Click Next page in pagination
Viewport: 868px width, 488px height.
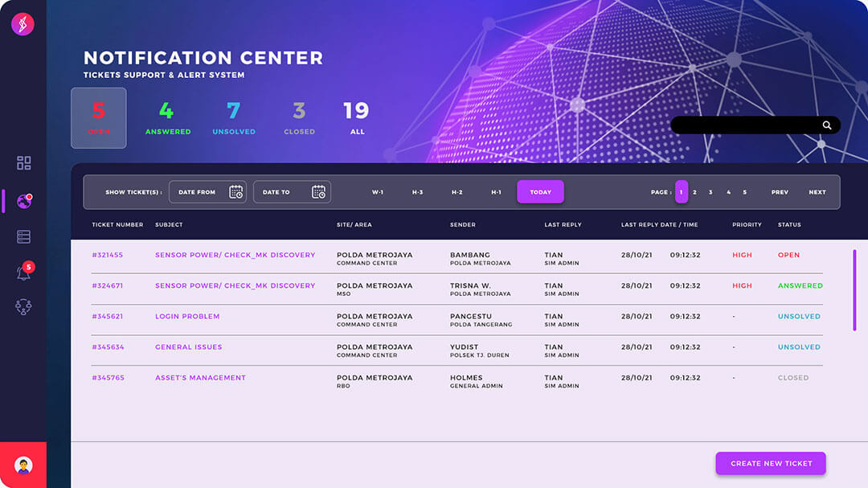click(817, 192)
